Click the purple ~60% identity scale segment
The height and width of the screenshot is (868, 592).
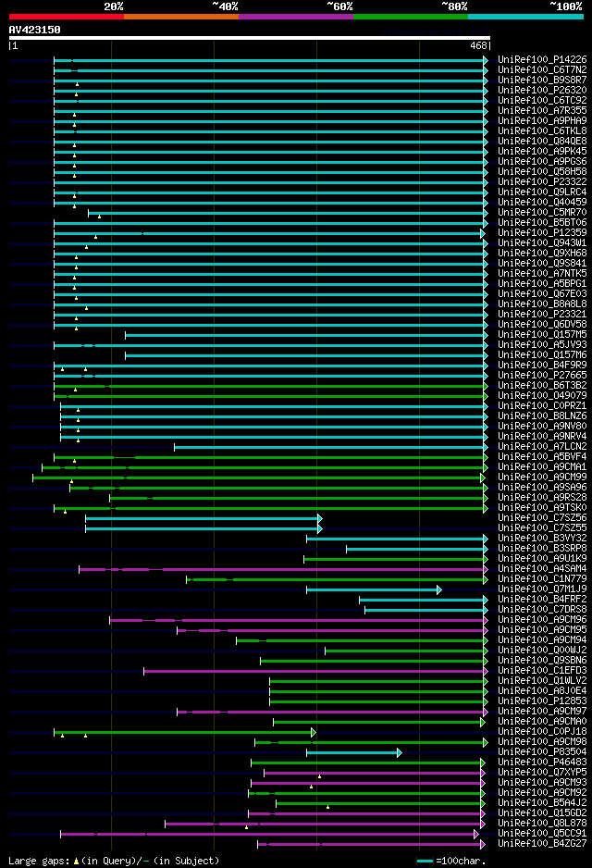(296, 17)
